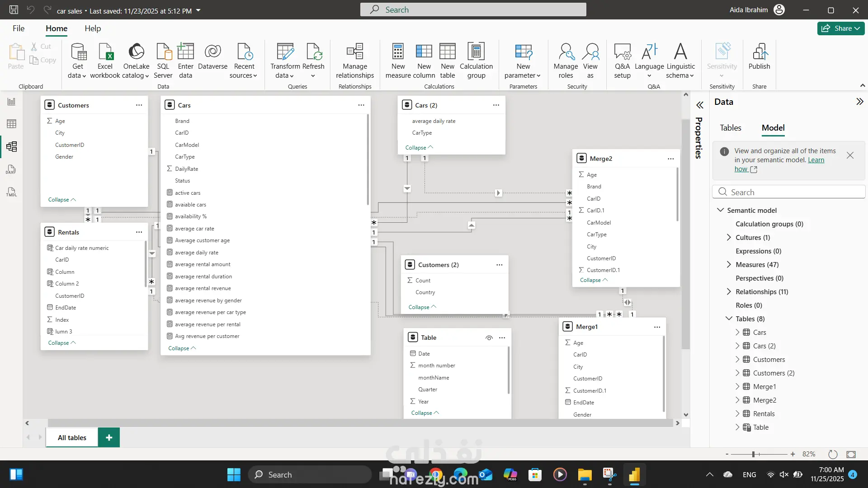This screenshot has height=488, width=868.
Task: Click the Publish icon
Action: pos(759,52)
